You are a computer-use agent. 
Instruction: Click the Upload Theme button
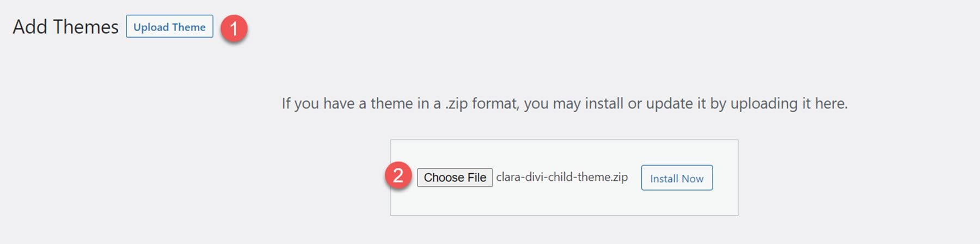tap(169, 27)
